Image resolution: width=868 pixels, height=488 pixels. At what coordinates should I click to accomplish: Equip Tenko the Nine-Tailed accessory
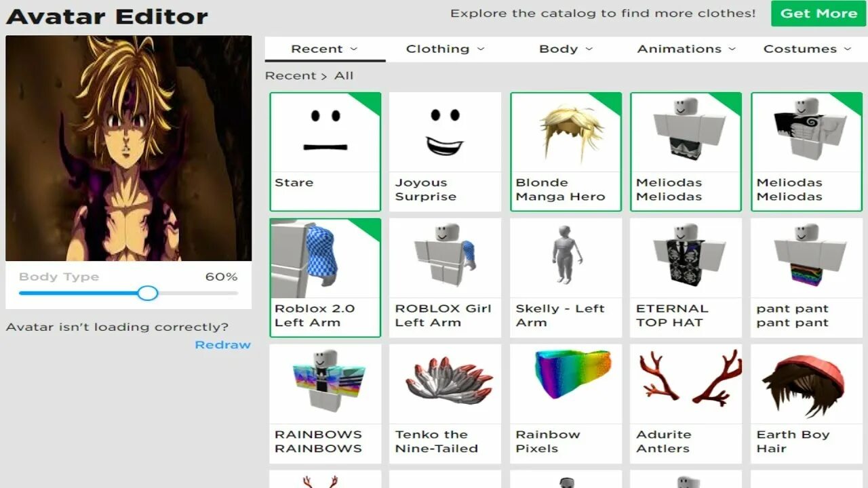pos(446,404)
